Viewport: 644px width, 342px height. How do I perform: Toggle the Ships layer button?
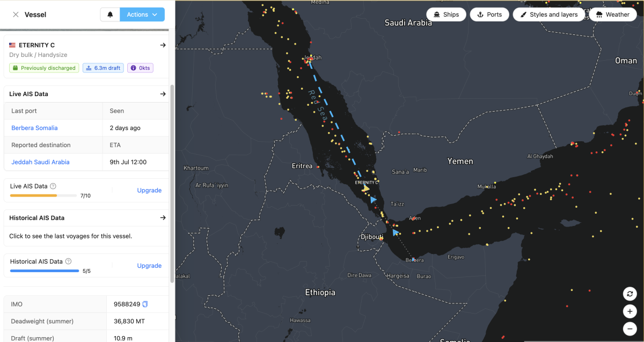point(446,14)
